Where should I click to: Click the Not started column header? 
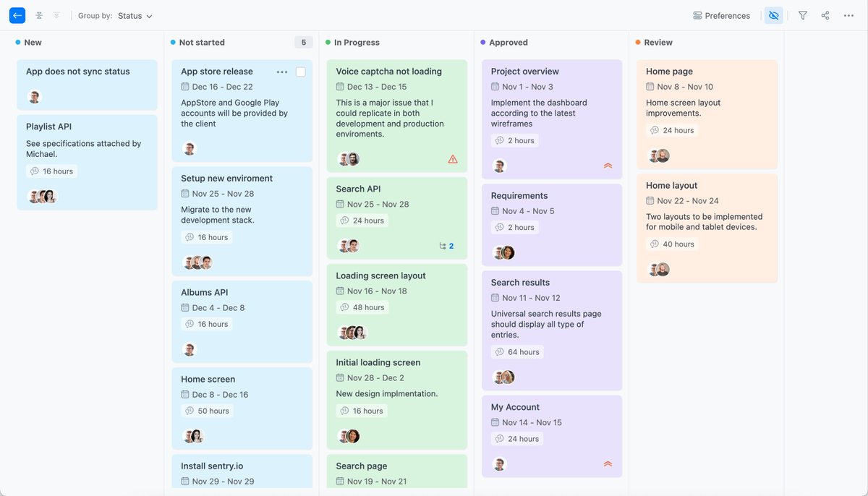tap(202, 43)
